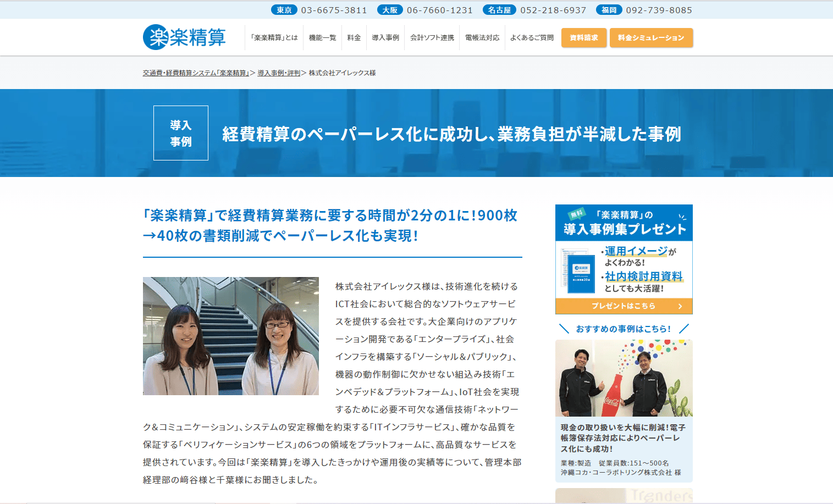The image size is (833, 504).
Task: Open the Coca-Cola Bottling case study photo
Action: 624,378
